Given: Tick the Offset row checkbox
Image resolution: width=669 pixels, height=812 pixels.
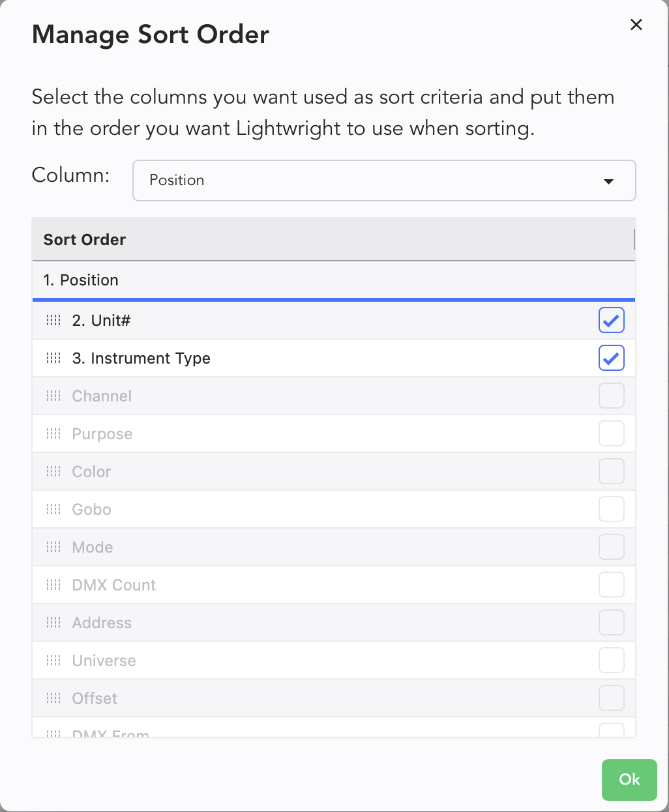Looking at the screenshot, I should [x=611, y=698].
